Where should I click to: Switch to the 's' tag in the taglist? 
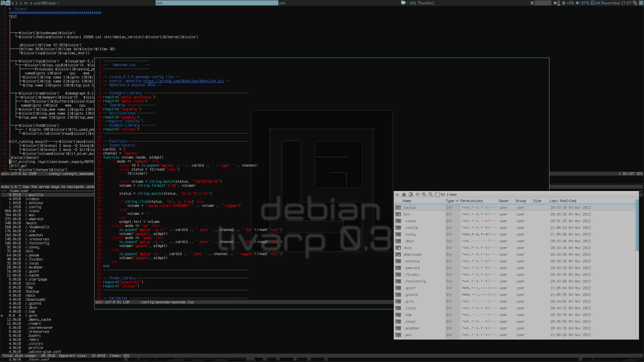point(17,3)
